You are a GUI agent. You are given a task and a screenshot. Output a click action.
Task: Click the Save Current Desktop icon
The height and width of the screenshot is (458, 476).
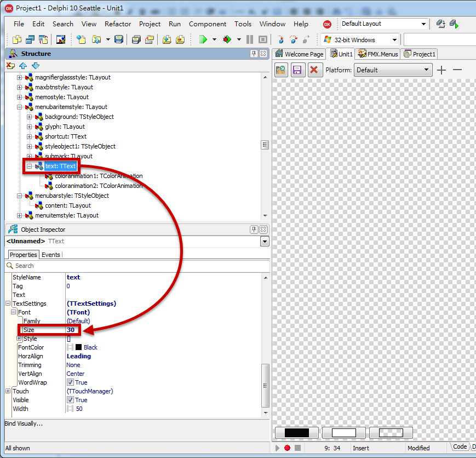pyautogui.click(x=441, y=24)
